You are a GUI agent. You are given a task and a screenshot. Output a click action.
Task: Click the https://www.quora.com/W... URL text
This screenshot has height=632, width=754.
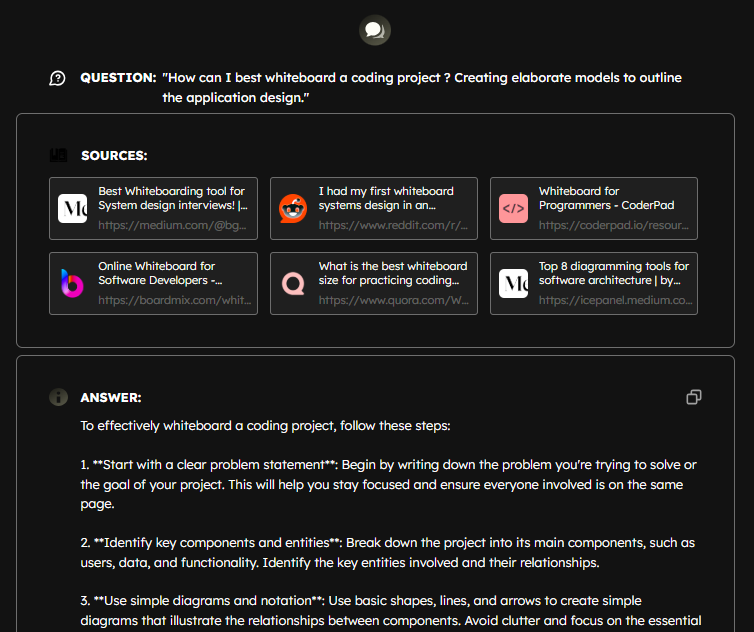pyautogui.click(x=393, y=300)
